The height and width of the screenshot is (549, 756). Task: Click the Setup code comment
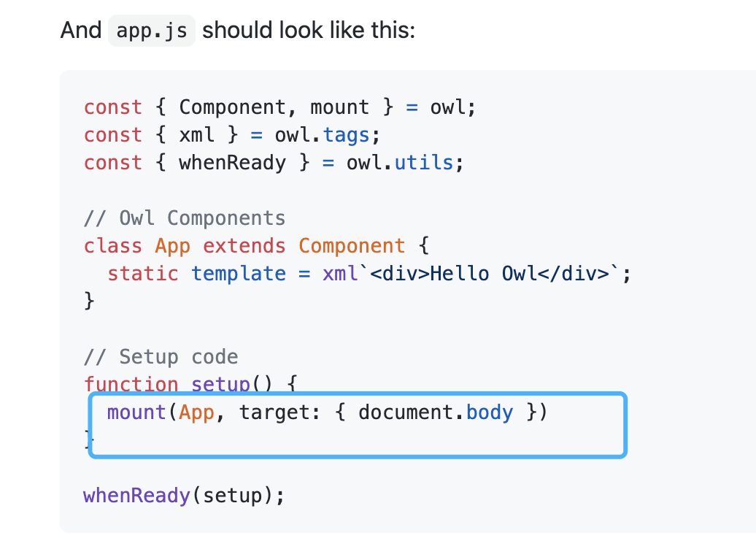[x=161, y=357]
